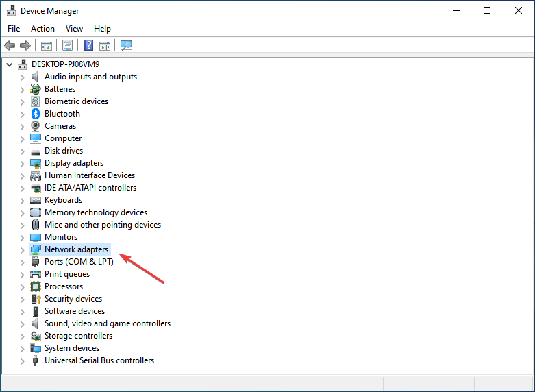
Task: Select the Batteries label
Action: [60, 89]
